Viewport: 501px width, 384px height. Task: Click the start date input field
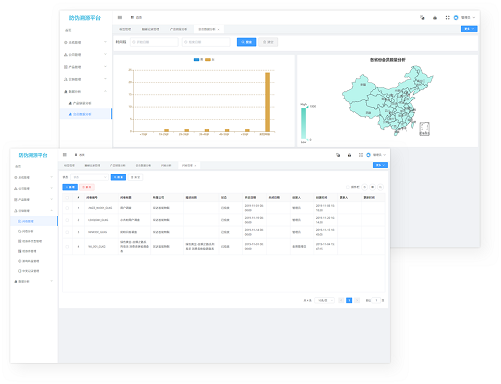point(154,42)
